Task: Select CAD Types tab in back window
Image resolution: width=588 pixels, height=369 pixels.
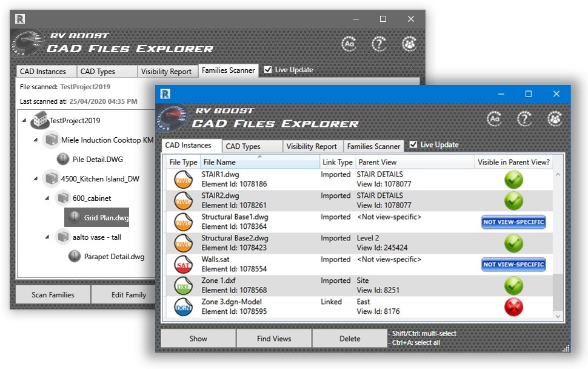Action: pos(107,72)
